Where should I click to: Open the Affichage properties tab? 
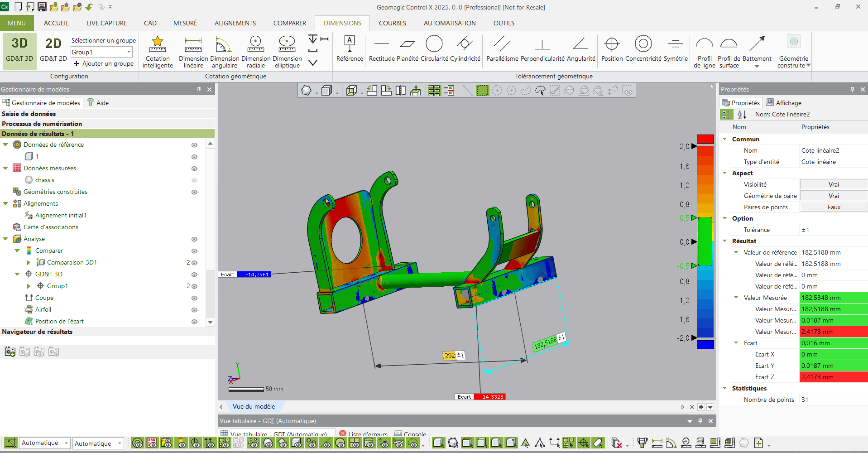coord(784,103)
